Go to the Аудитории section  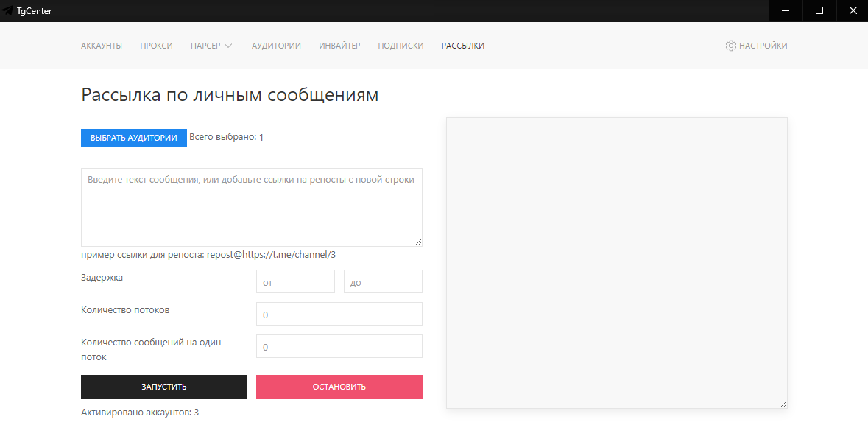click(x=276, y=46)
